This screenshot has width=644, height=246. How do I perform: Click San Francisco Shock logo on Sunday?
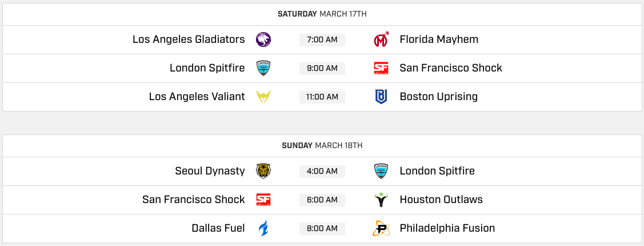point(263,200)
